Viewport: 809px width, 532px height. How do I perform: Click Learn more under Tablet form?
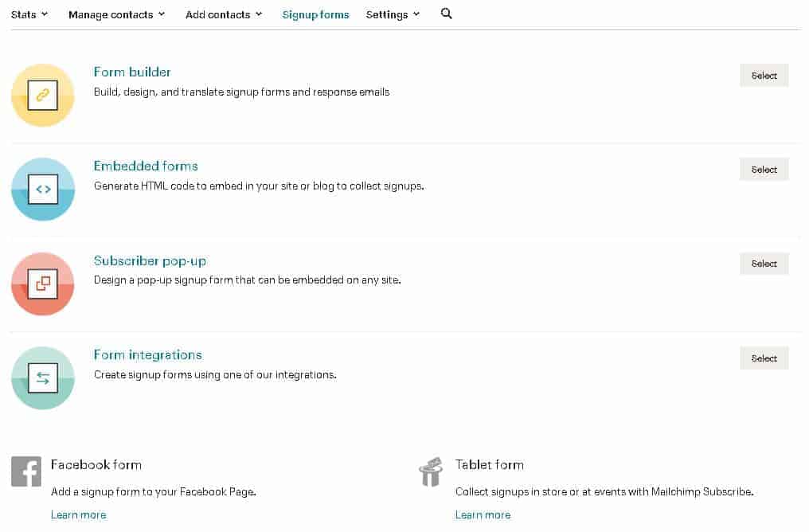(x=483, y=514)
